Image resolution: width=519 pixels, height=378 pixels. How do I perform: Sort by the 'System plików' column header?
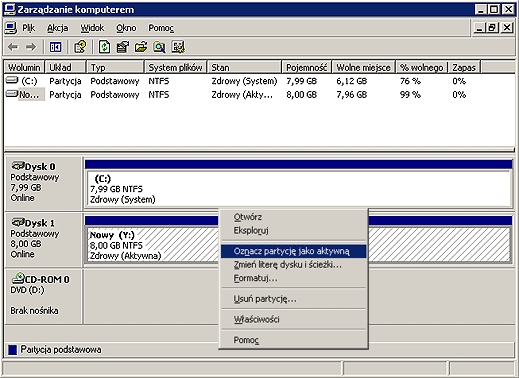175,67
